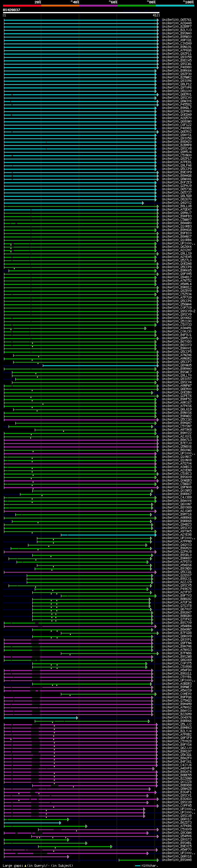The width and height of the screenshot is (197, 868).
Task: Click the cyan alignment bar for UniRef100_Q8VWU5
Action: [101, 365]
